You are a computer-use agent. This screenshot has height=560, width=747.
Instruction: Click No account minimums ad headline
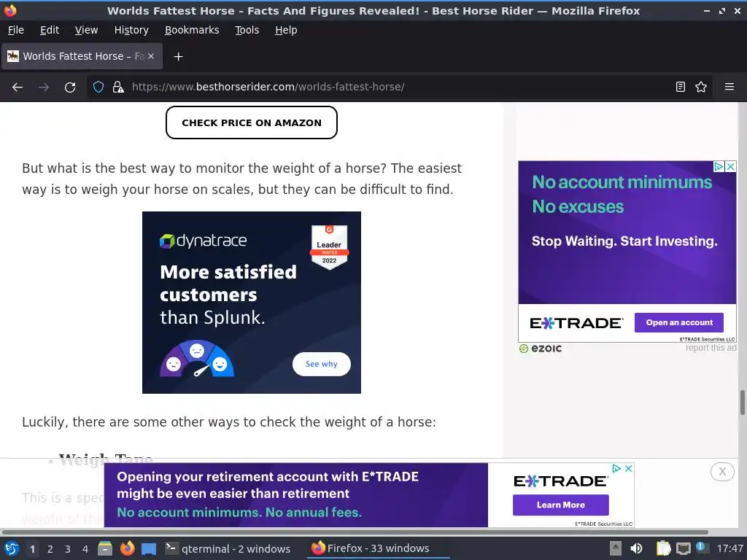coord(622,182)
